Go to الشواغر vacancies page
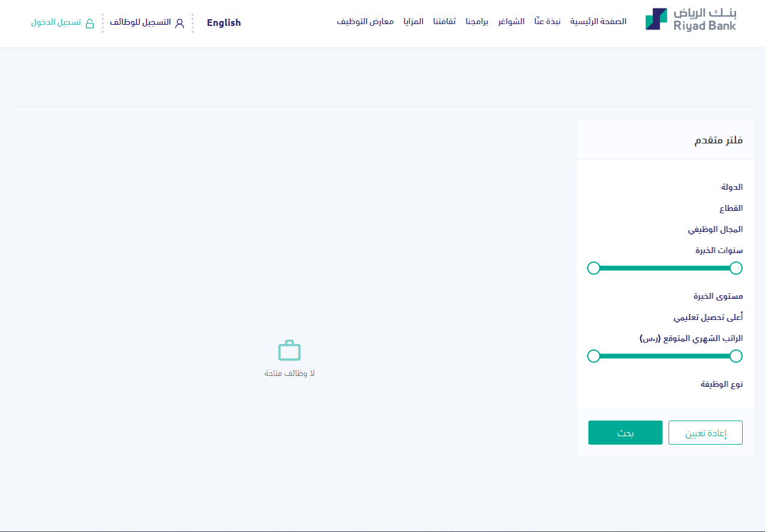The width and height of the screenshot is (765, 532). [511, 22]
